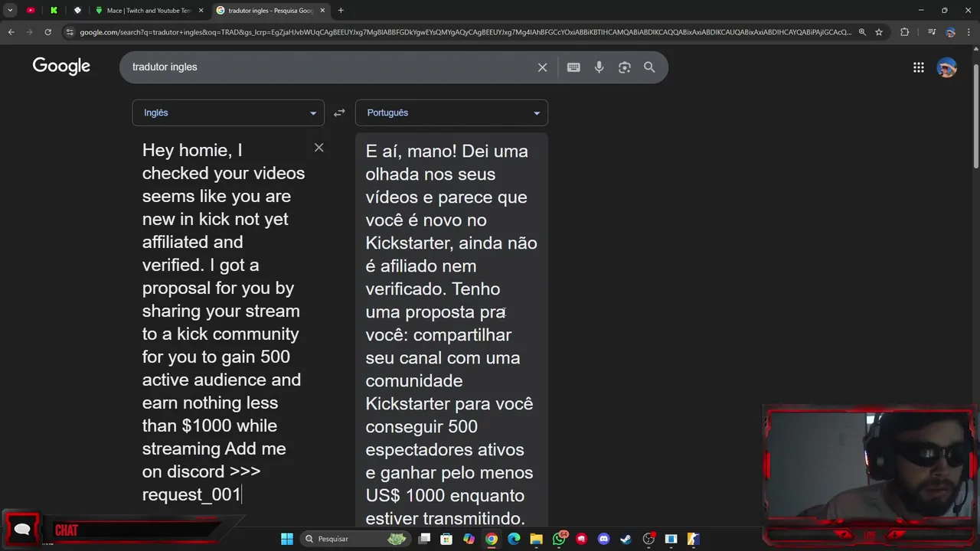The image size is (980, 551).
Task: Open the tab search dropdown in Chrome
Action: [10, 10]
